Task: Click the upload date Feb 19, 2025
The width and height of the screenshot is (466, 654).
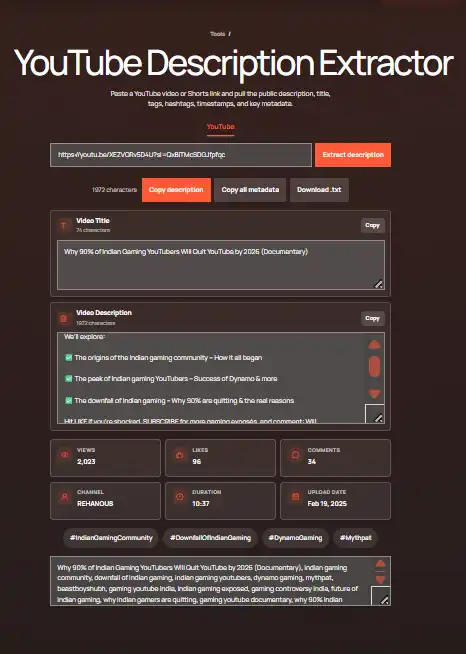Action: coord(327,503)
